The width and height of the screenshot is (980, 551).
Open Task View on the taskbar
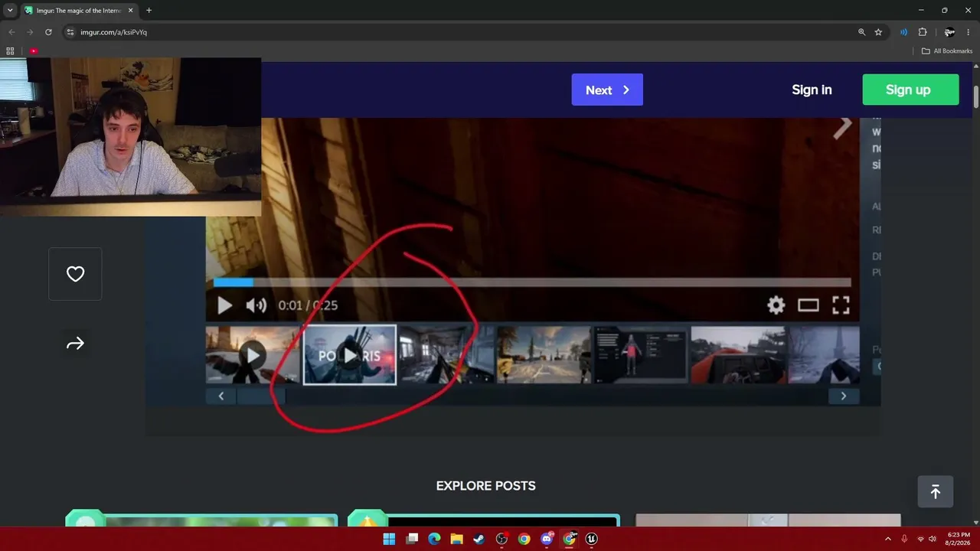[x=412, y=539]
